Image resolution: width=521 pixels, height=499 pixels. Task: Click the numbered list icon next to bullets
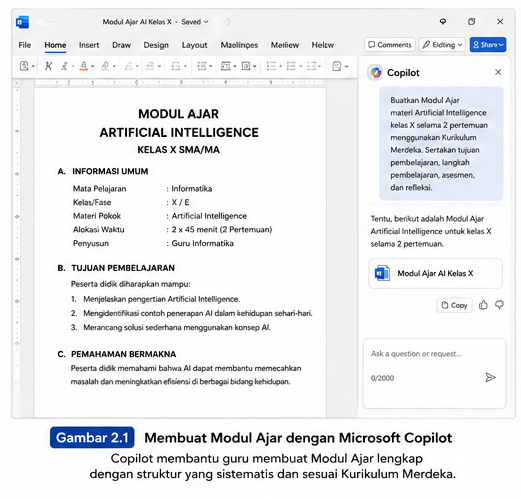point(291,66)
